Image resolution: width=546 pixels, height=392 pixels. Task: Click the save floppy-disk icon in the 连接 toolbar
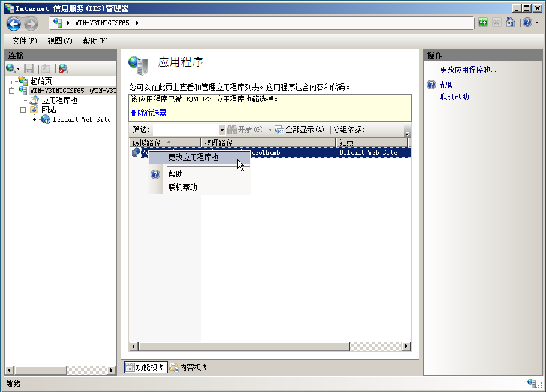pos(29,68)
